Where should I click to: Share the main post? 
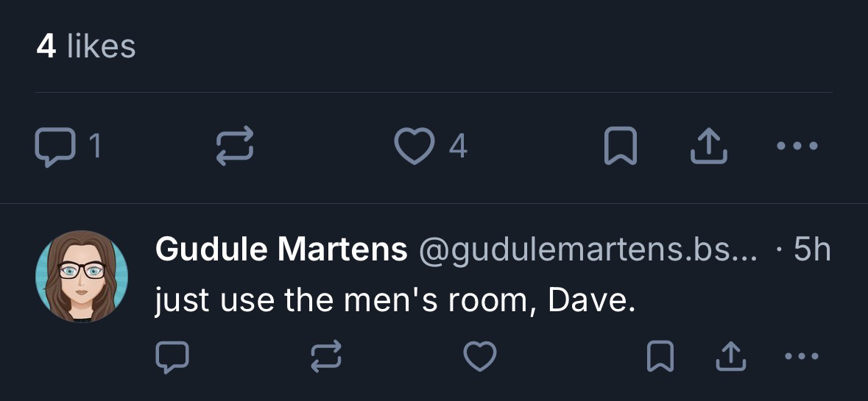click(x=708, y=146)
